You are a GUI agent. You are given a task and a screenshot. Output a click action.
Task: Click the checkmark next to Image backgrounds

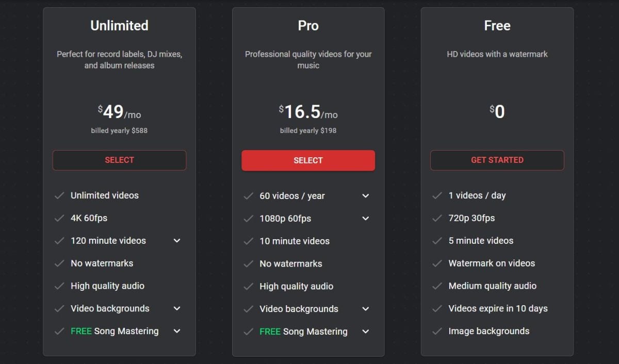437,331
